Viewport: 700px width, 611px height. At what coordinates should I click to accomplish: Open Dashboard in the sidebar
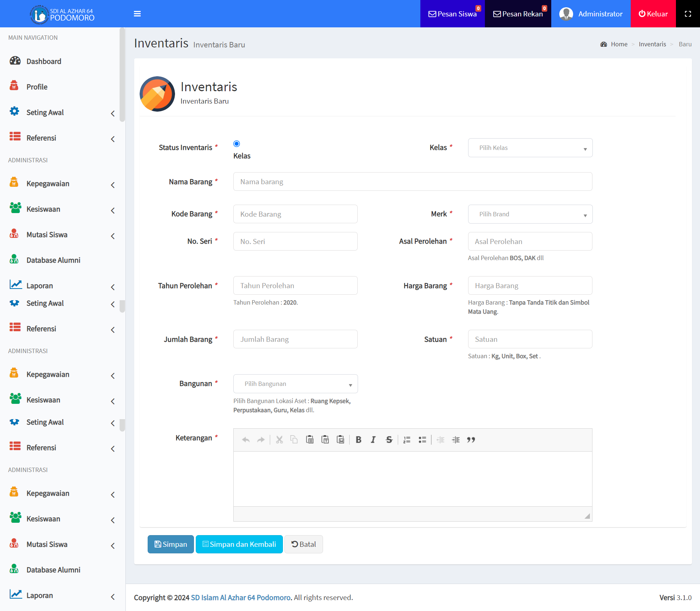click(44, 61)
